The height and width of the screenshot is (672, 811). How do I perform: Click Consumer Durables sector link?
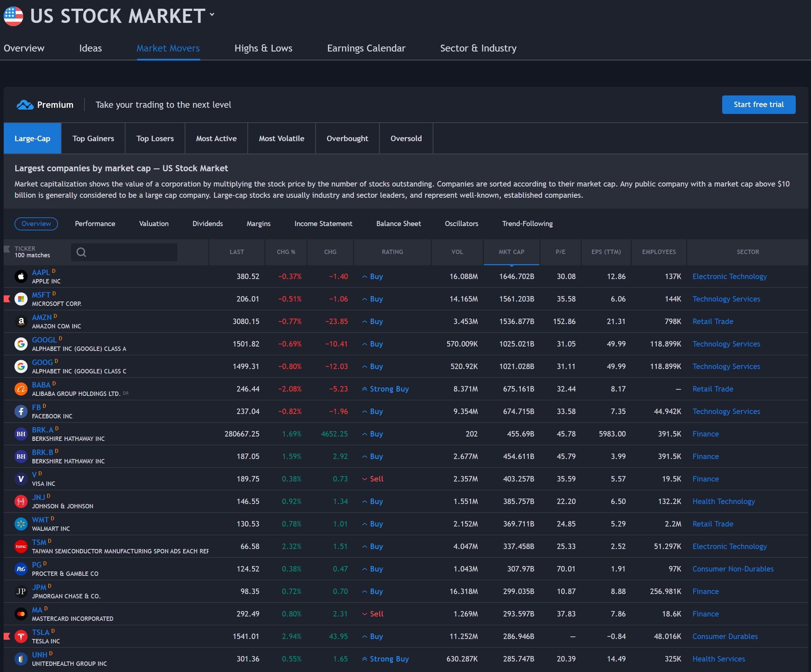[x=725, y=636]
